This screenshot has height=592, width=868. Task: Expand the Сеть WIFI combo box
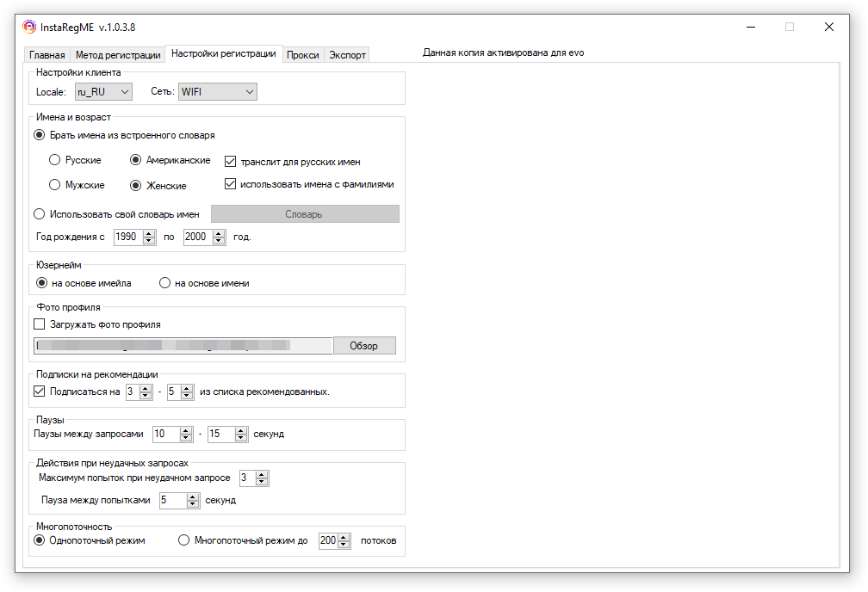click(218, 92)
